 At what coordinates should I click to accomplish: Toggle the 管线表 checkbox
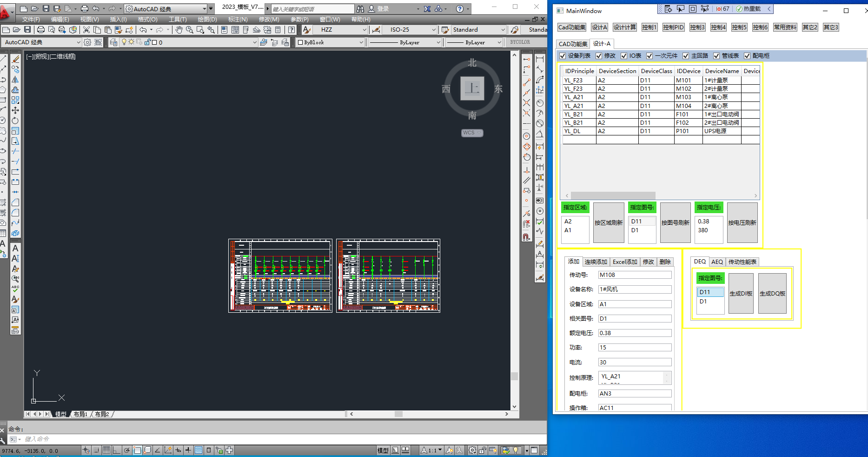click(716, 56)
